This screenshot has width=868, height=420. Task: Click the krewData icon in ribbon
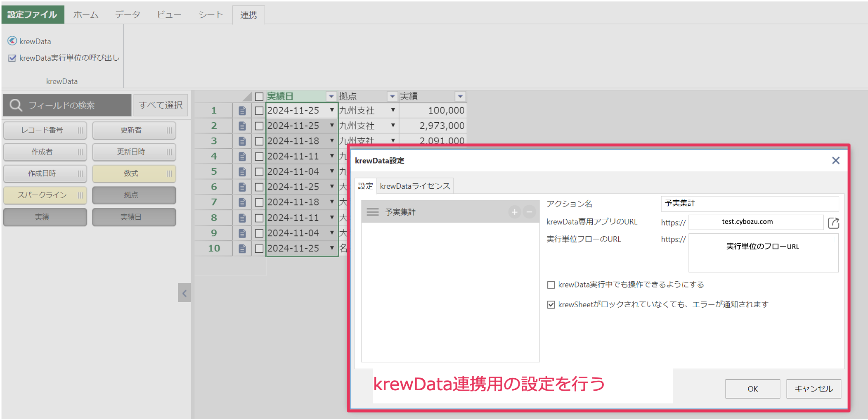click(x=12, y=41)
